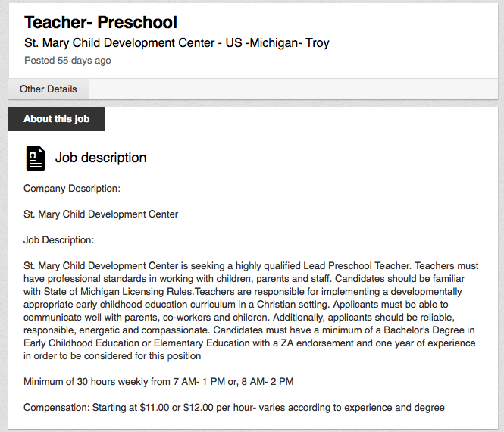Select the About this job tab
The width and height of the screenshot is (504, 432).
tap(56, 119)
